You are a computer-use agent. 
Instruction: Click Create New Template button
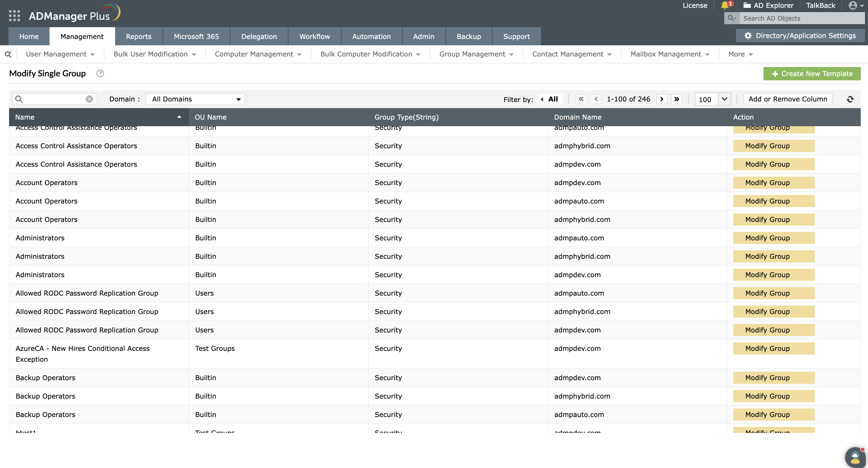pos(812,74)
